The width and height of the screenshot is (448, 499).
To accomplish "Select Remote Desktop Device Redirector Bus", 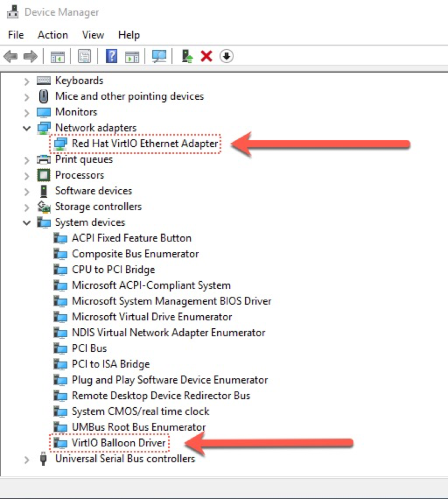I will pos(161,395).
